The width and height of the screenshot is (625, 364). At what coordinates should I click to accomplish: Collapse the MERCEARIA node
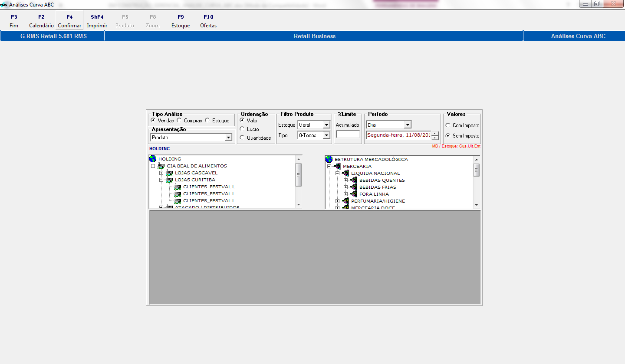[329, 166]
